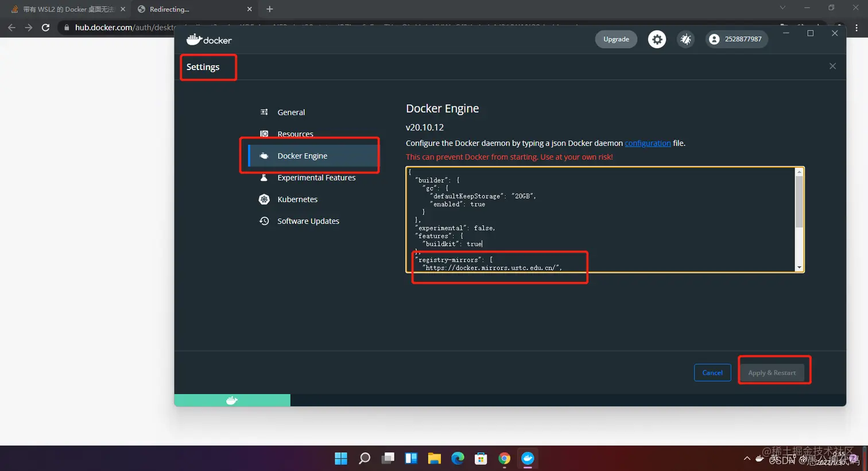Click Apply & Restart button
Screen dimensions: 868x471
point(772,373)
